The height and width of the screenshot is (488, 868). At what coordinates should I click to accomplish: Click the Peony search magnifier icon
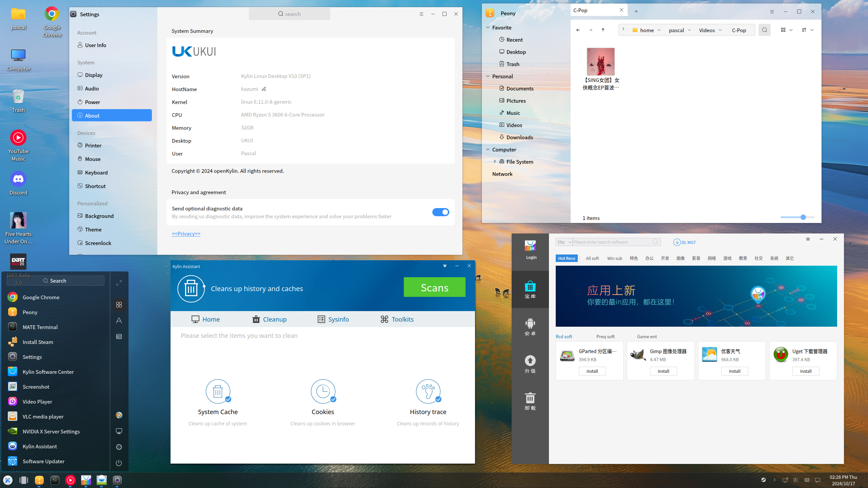coord(764,30)
